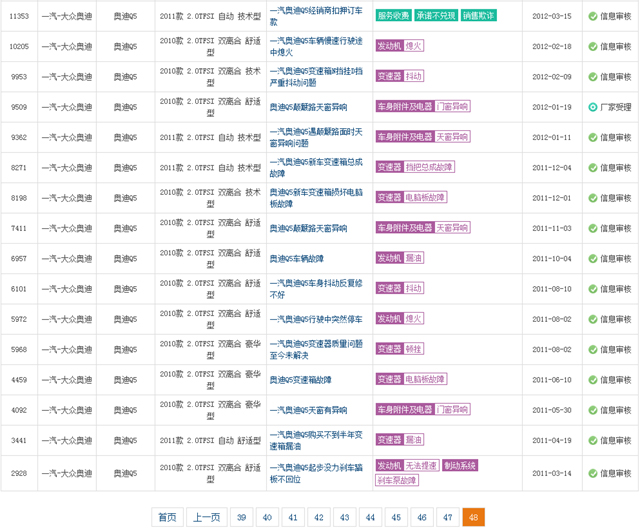Viewport: 640px width, 530px height.
Task: Click the status icon in row 8198
Action: pos(593,198)
